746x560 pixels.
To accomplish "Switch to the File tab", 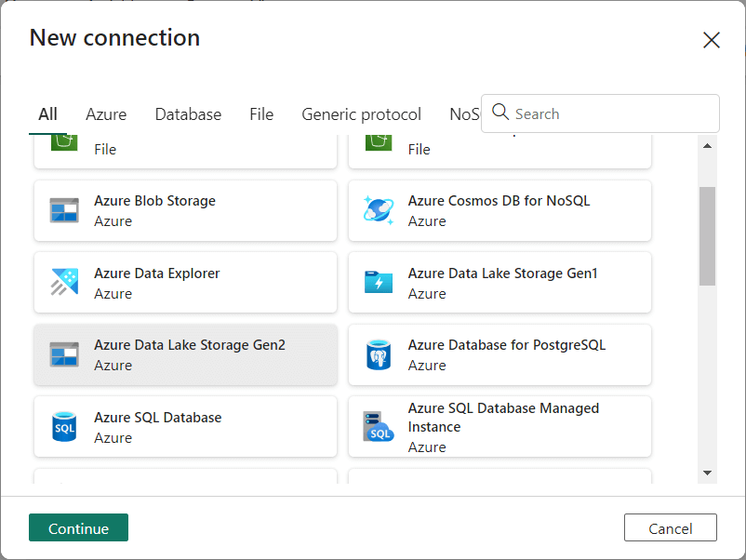I will [261, 114].
